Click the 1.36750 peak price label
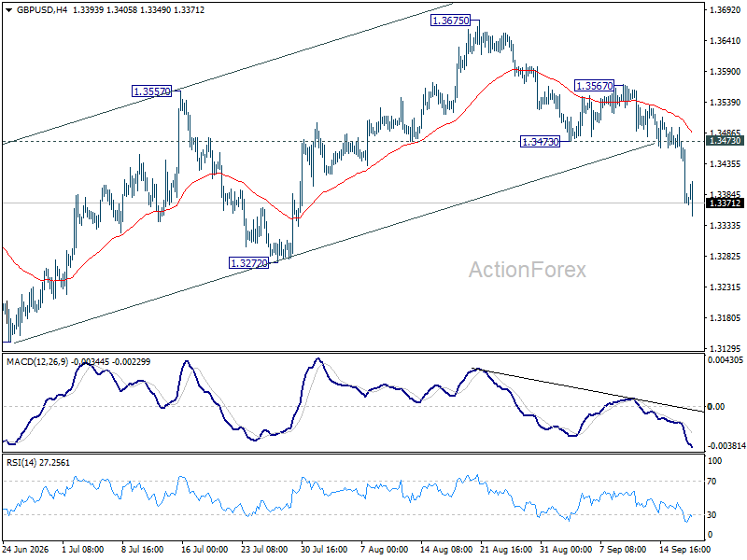Viewport: 747px width, 560px height. [450, 21]
